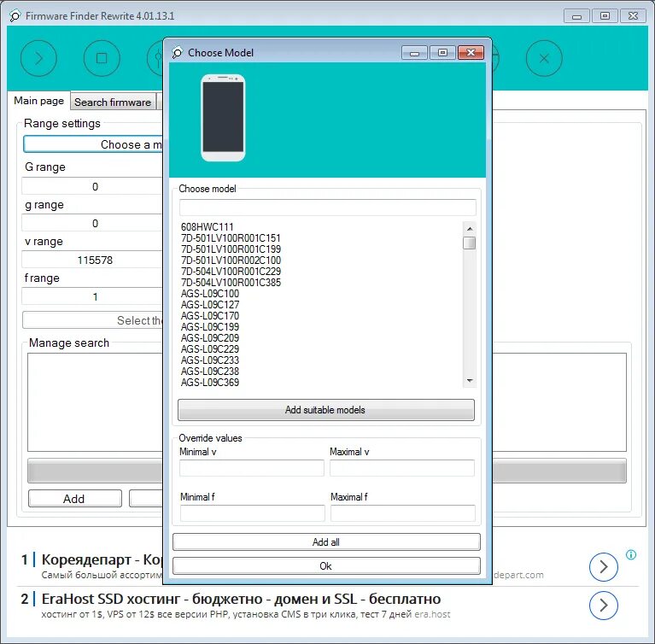Select model AGS-L09C170

click(210, 315)
